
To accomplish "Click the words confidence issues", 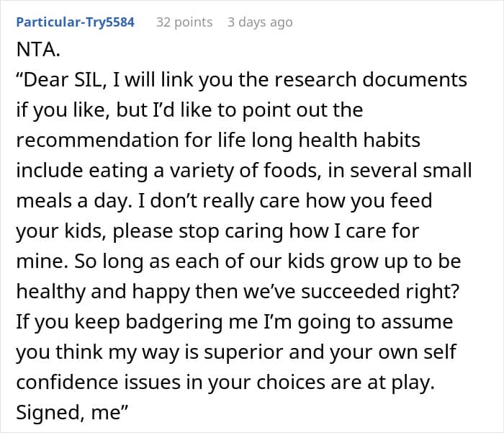I will [x=99, y=382].
